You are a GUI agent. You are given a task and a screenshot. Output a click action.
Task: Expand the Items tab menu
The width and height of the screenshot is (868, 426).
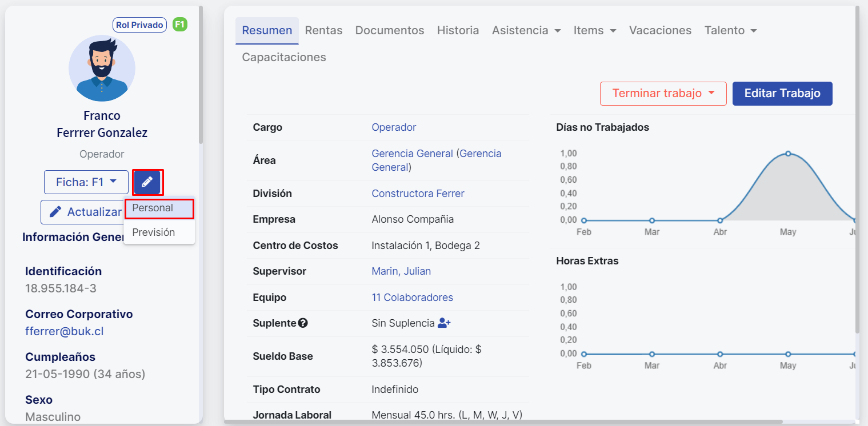click(x=594, y=30)
